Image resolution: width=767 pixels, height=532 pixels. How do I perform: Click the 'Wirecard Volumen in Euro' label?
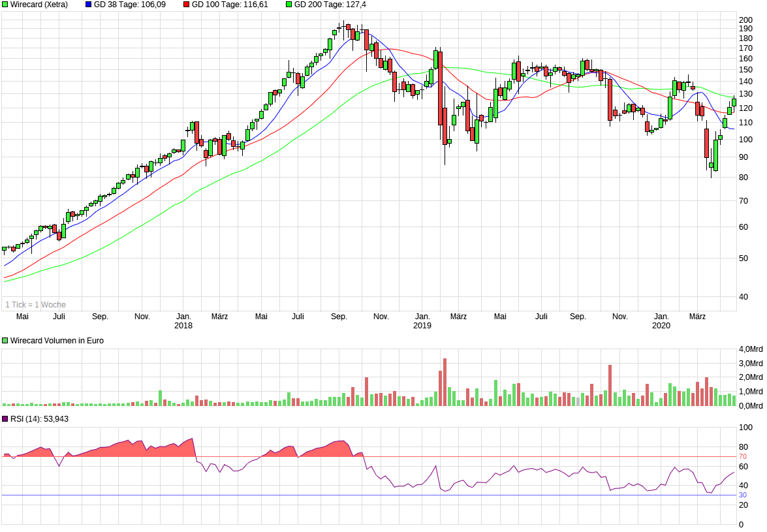click(x=57, y=340)
